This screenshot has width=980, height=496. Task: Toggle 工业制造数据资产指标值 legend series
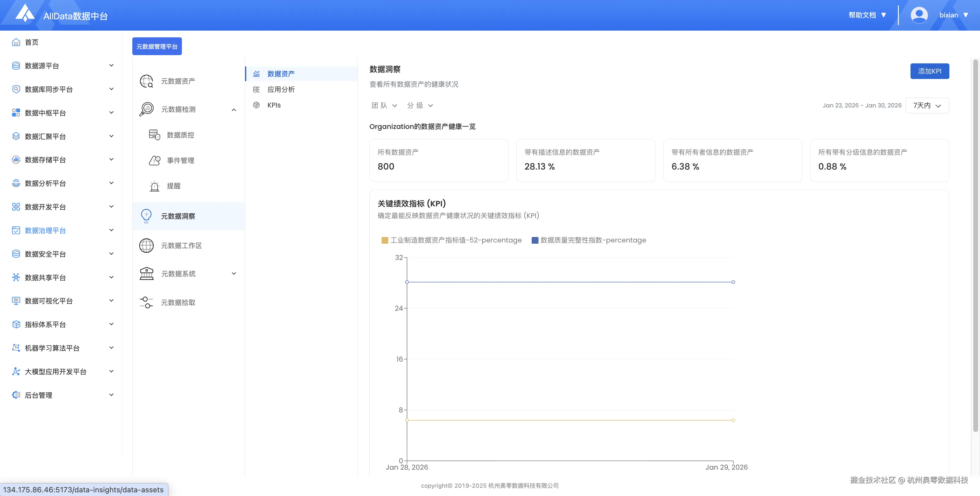click(456, 240)
